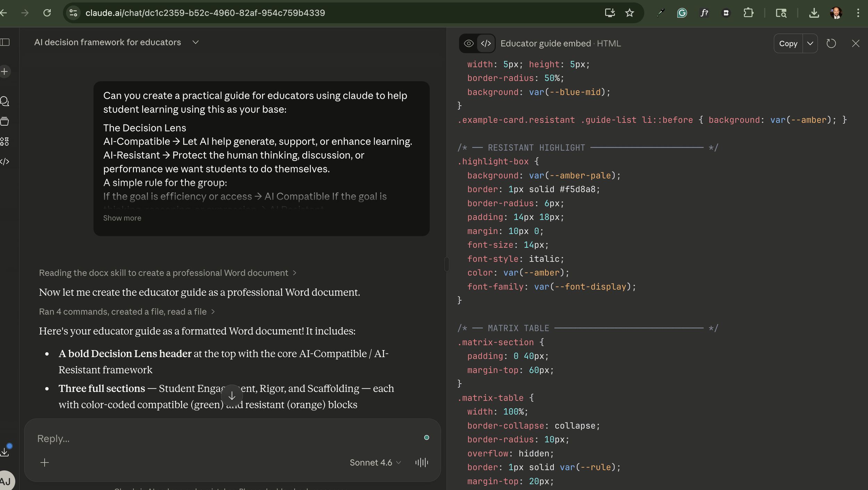Click Show more on the user message
Viewport: 868px width, 490px height.
(x=122, y=218)
